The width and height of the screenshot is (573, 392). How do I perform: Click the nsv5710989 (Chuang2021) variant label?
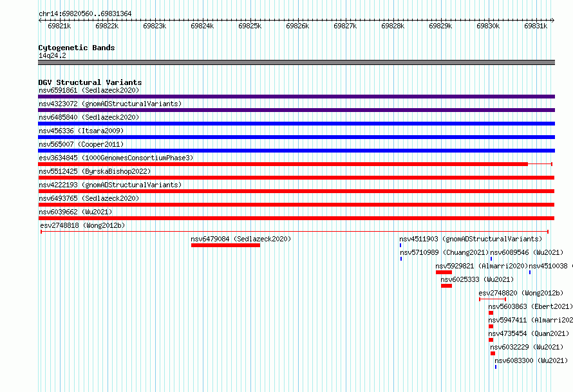[444, 252]
